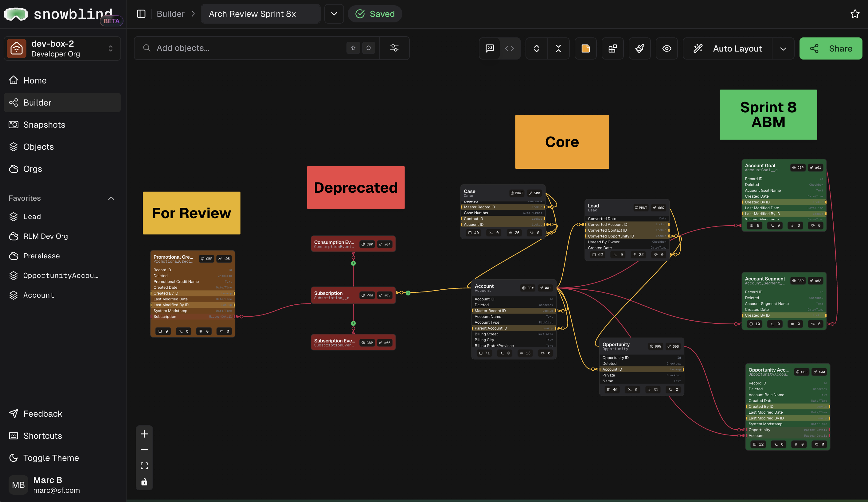Viewport: 868px width, 502px height.
Task: Expand all object nodes
Action: [x=536, y=48]
